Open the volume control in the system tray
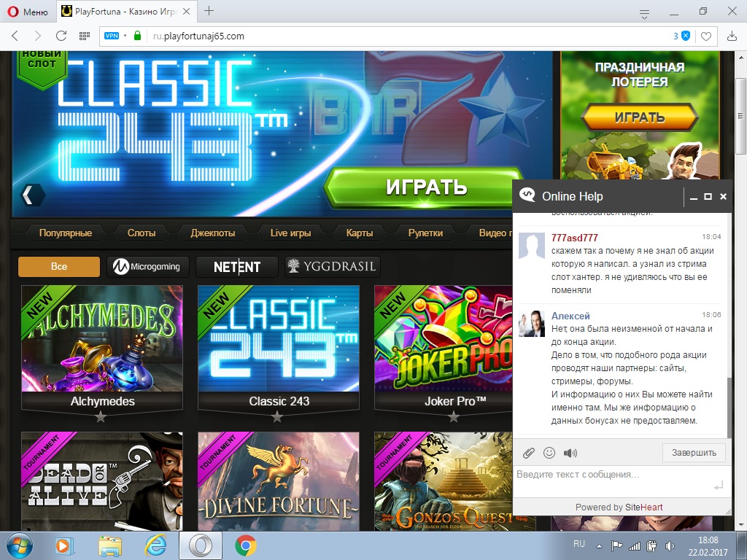The height and width of the screenshot is (560, 747). click(x=670, y=546)
